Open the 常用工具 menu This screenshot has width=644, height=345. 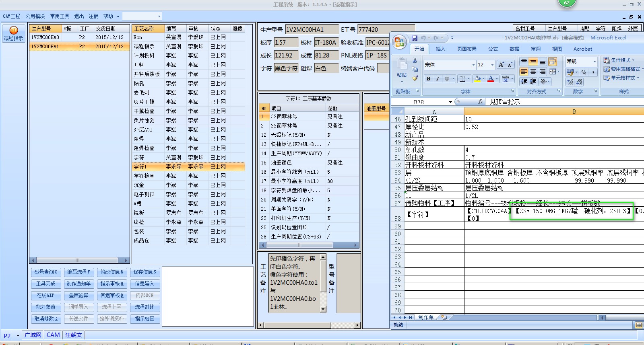pos(60,16)
